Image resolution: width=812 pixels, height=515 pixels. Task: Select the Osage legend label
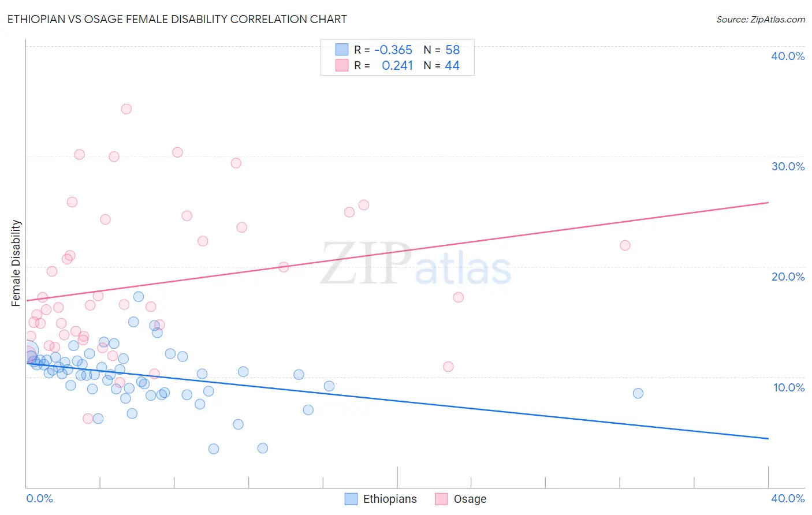pos(470,499)
